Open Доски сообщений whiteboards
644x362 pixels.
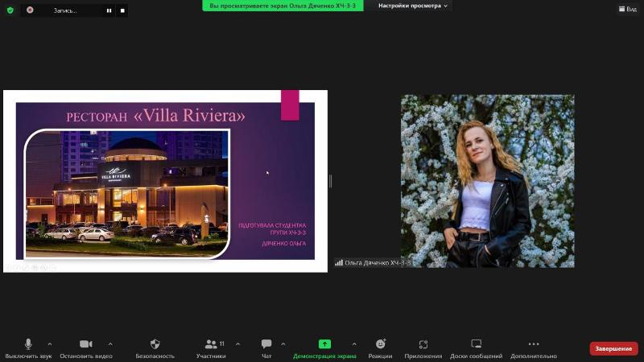pos(476,348)
